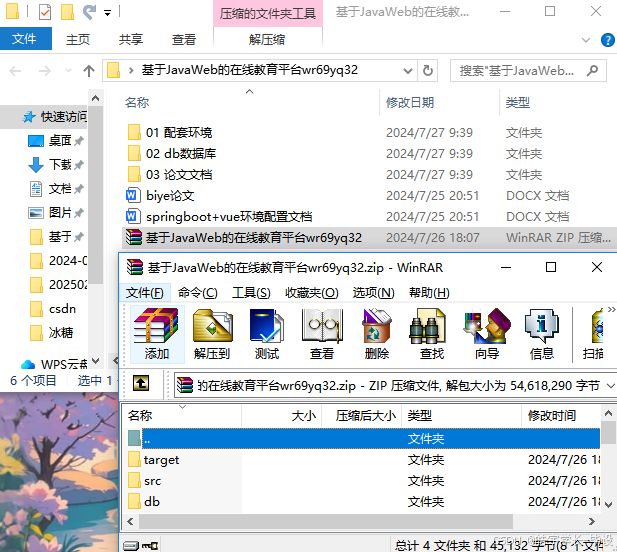
Task: Open the 工具(S) menu in WinRAR
Action: click(x=251, y=292)
